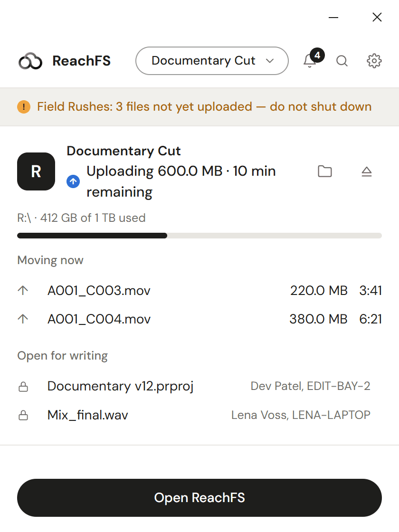The height and width of the screenshot is (532, 399).
Task: Click the Open ReachFS button
Action: [199, 498]
